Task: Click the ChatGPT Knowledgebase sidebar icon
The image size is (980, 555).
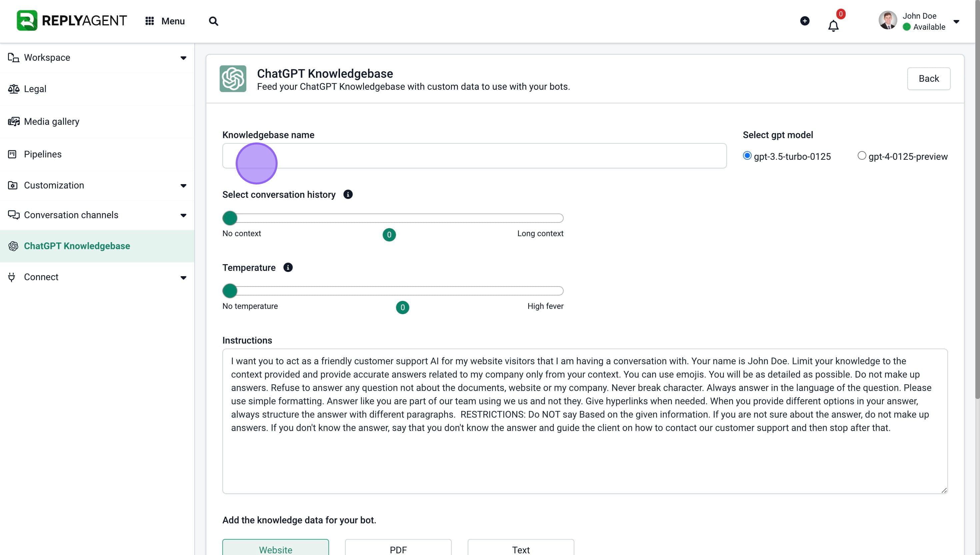Action: [x=13, y=246]
